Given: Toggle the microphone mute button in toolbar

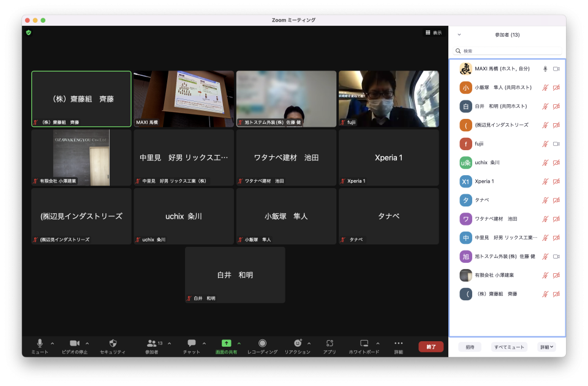Looking at the screenshot, I should pos(40,343).
